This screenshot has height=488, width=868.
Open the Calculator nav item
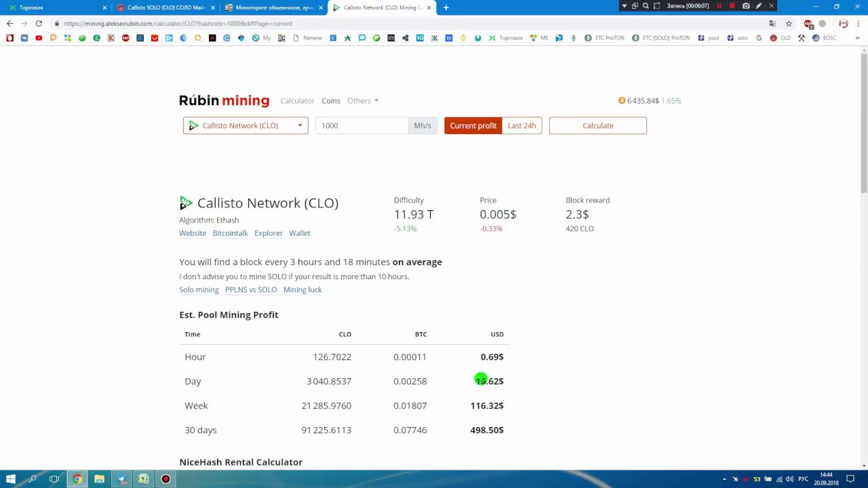coord(297,100)
